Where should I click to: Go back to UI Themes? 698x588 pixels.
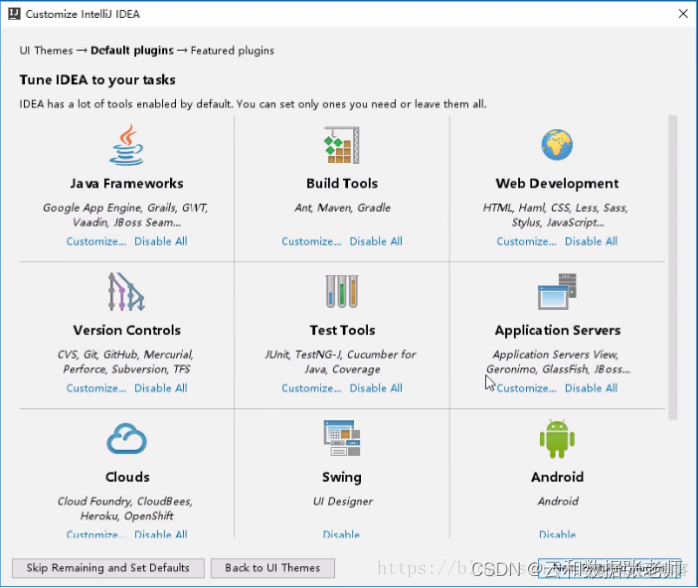coord(272,568)
